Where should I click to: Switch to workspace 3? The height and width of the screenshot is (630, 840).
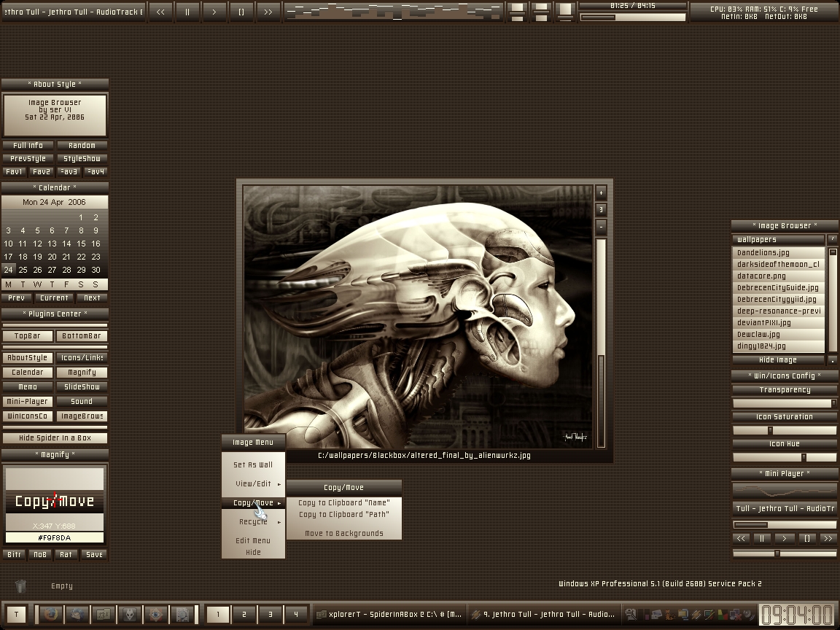pyautogui.click(x=270, y=615)
